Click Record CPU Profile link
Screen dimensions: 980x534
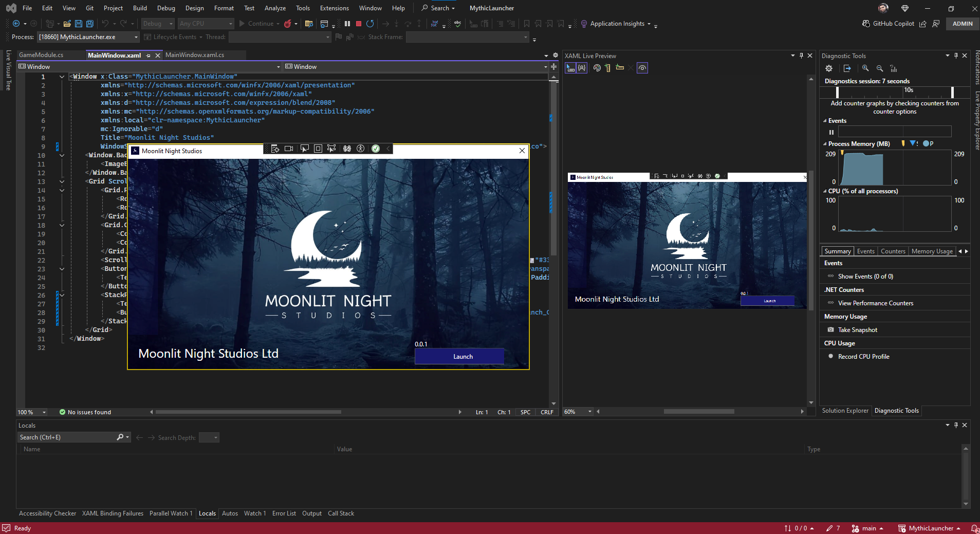click(863, 357)
